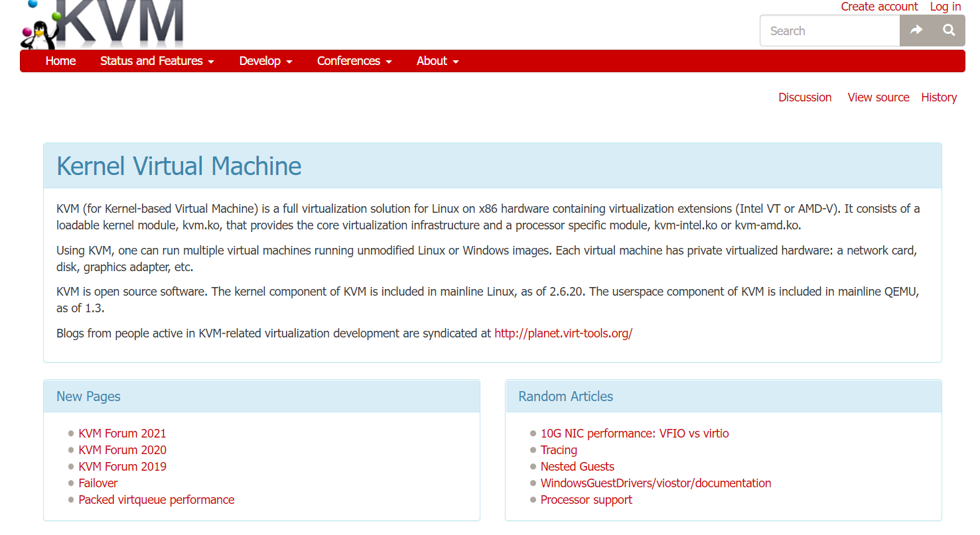The image size is (980, 535).
Task: Click the KVM penguin logo
Action: [102, 25]
